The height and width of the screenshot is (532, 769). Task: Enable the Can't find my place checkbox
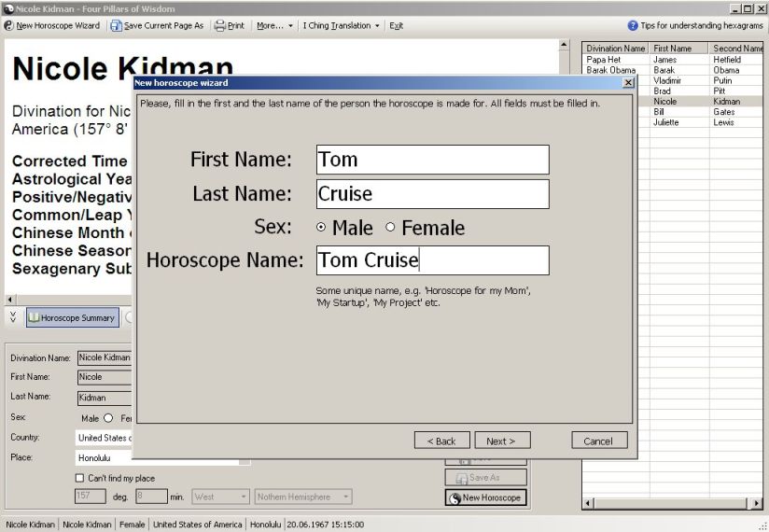[79, 478]
